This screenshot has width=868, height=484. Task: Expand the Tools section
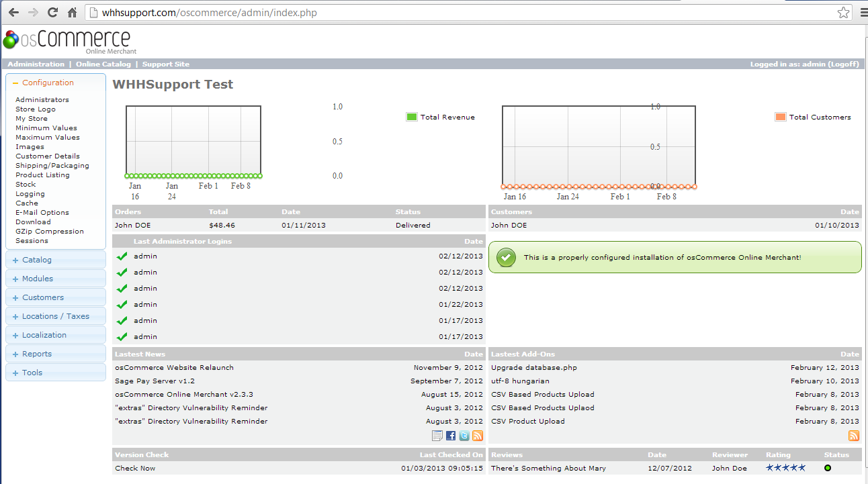point(32,373)
